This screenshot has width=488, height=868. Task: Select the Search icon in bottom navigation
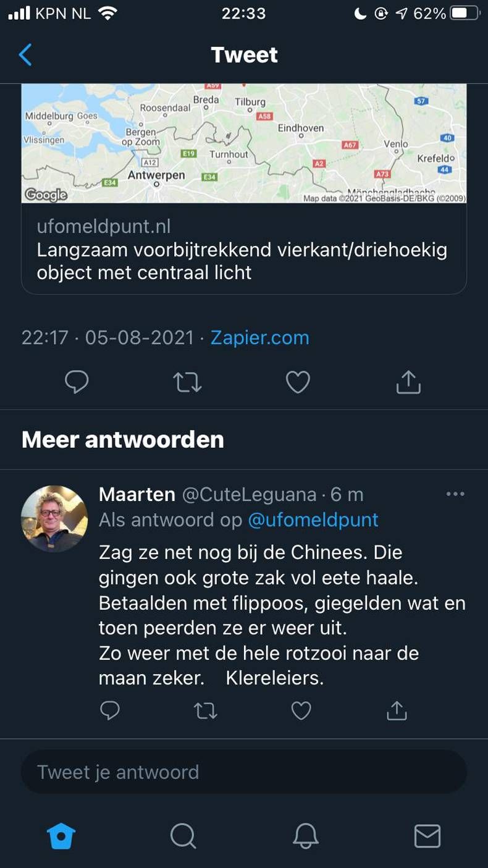coord(183,836)
